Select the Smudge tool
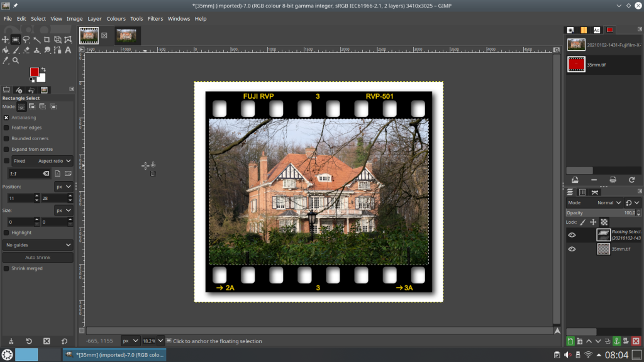 [47, 50]
